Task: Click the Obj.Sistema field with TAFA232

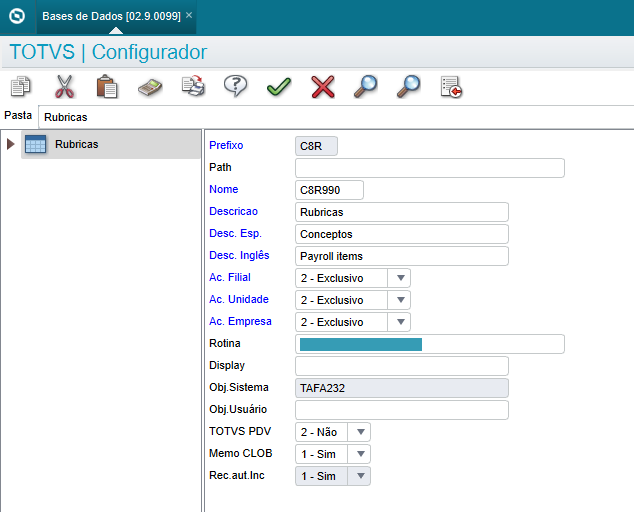Action: 402,388
